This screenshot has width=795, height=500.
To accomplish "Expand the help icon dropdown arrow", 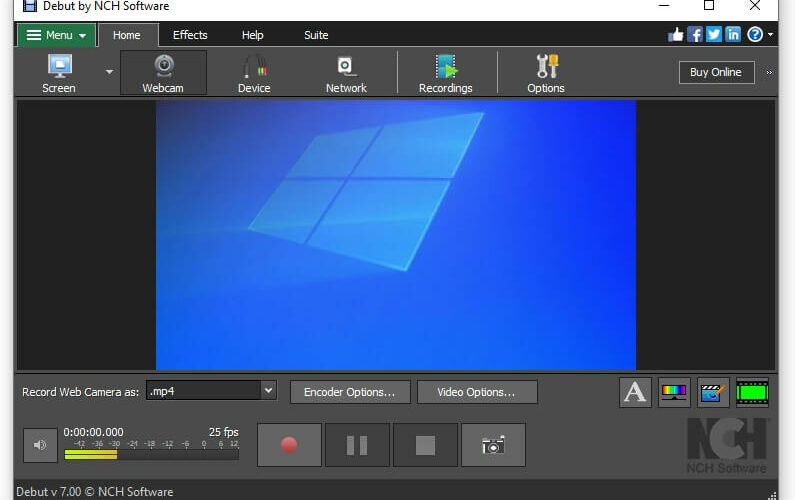I will [770, 34].
